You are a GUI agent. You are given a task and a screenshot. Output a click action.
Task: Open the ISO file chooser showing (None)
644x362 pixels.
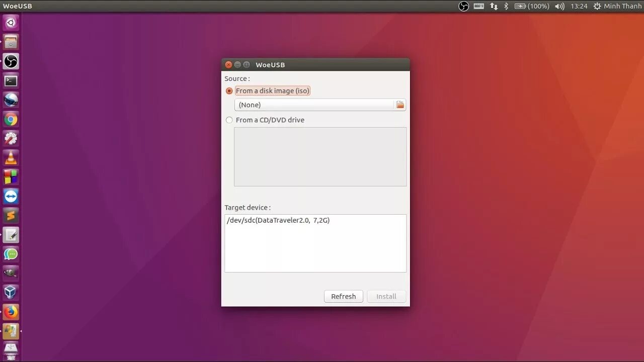[x=320, y=105]
